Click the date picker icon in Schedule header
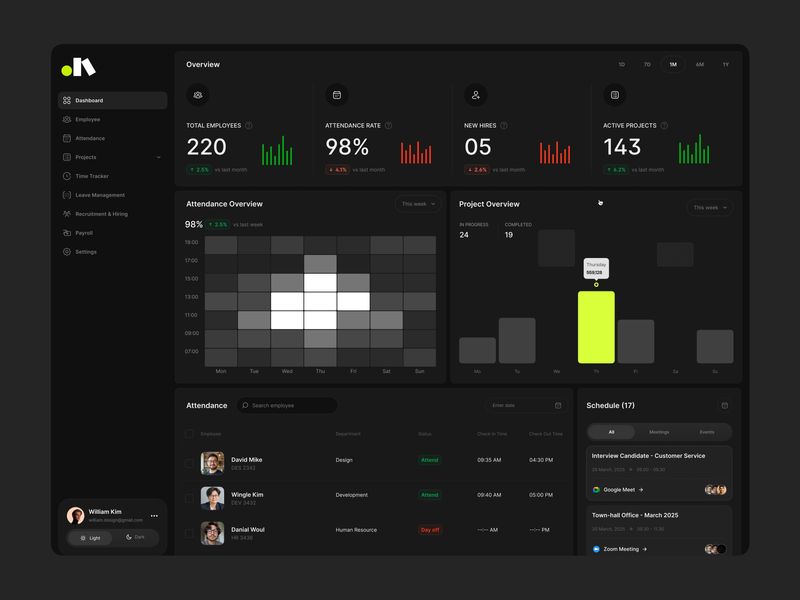Screen dimensions: 800x600 click(724, 405)
